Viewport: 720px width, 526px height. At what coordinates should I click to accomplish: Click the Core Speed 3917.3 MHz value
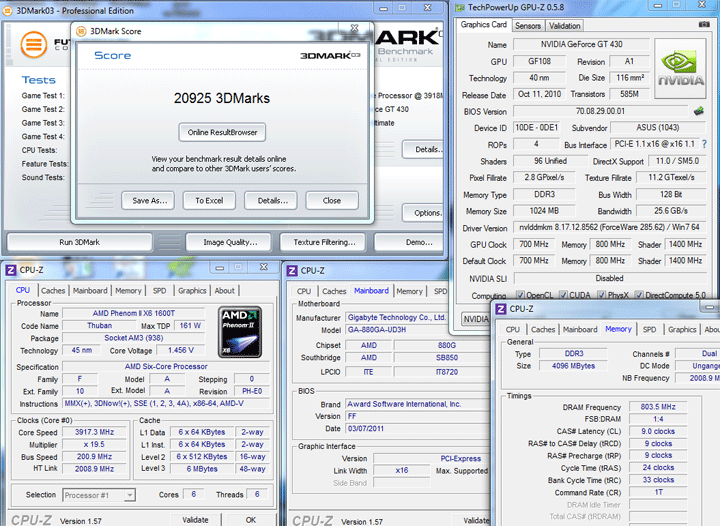point(94,432)
